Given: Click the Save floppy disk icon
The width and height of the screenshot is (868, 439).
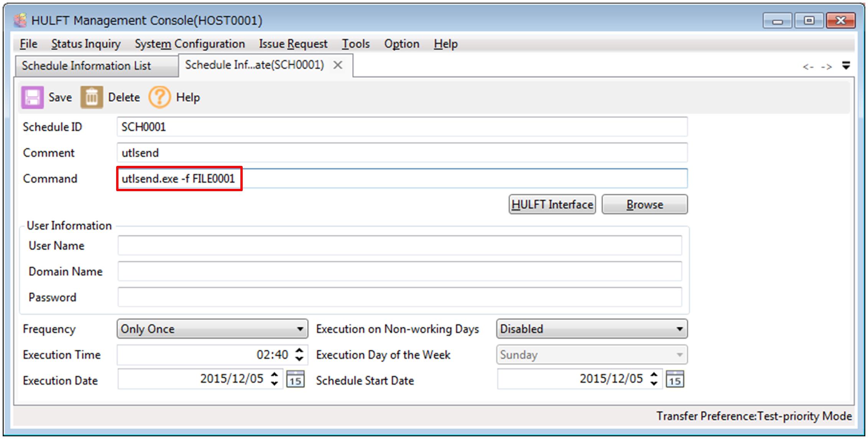Looking at the screenshot, I should [32, 97].
